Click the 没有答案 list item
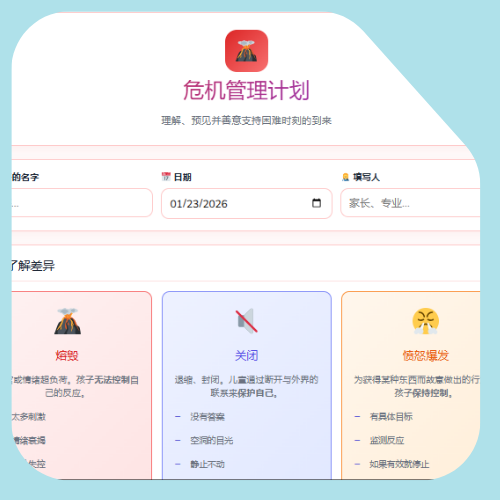The width and height of the screenshot is (500, 500). point(207,417)
